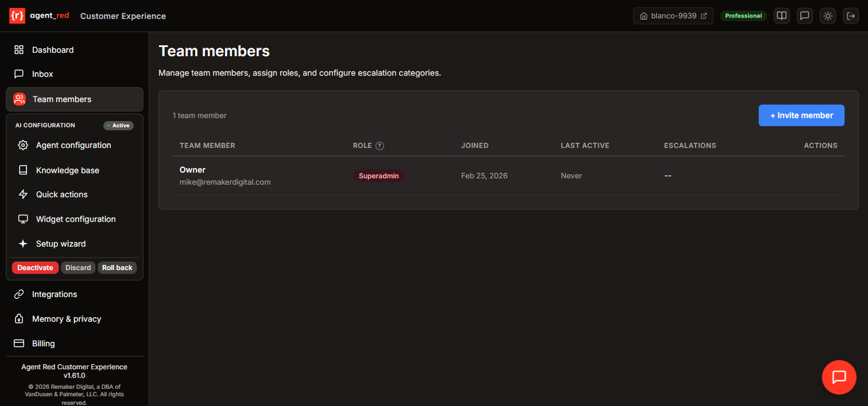Image resolution: width=868 pixels, height=406 pixels.
Task: Open feedback using the chat bubble icon top bar
Action: [804, 15]
